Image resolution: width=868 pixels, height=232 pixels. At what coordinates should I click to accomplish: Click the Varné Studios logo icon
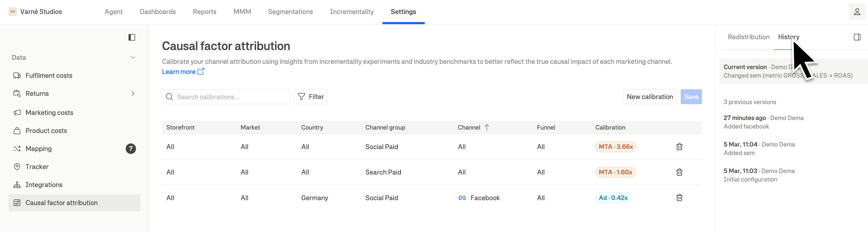pyautogui.click(x=13, y=12)
